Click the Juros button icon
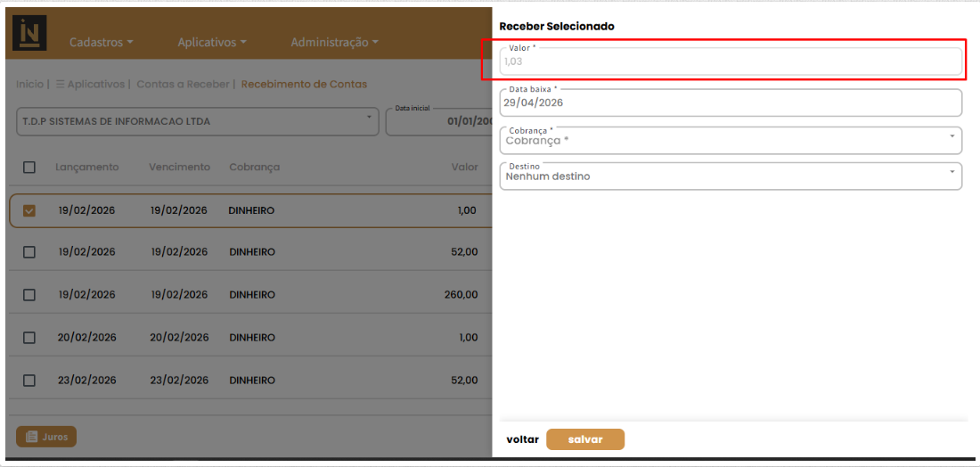Screen dimensions: 980x467 31,437
